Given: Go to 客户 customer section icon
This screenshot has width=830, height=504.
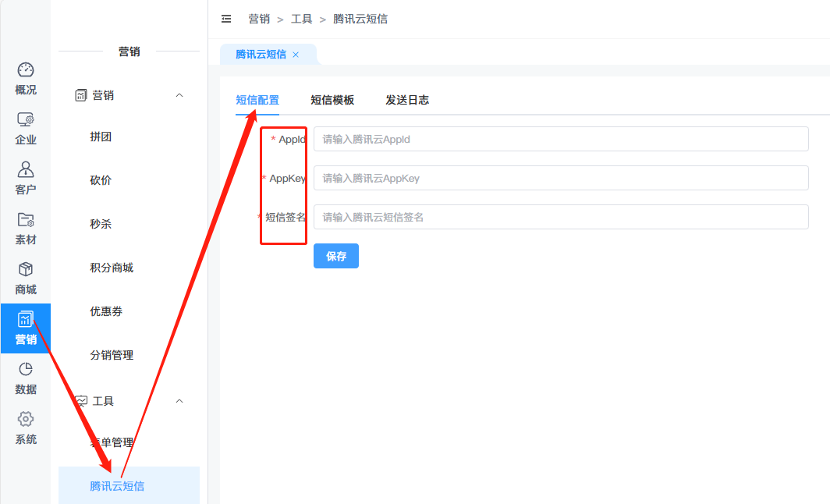Looking at the screenshot, I should click(26, 170).
